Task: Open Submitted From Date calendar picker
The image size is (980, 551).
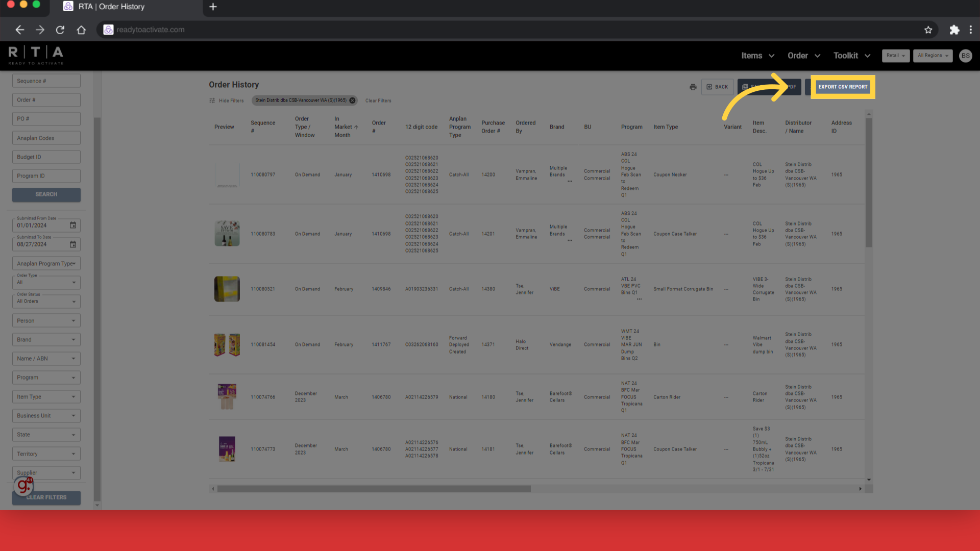Action: [73, 225]
